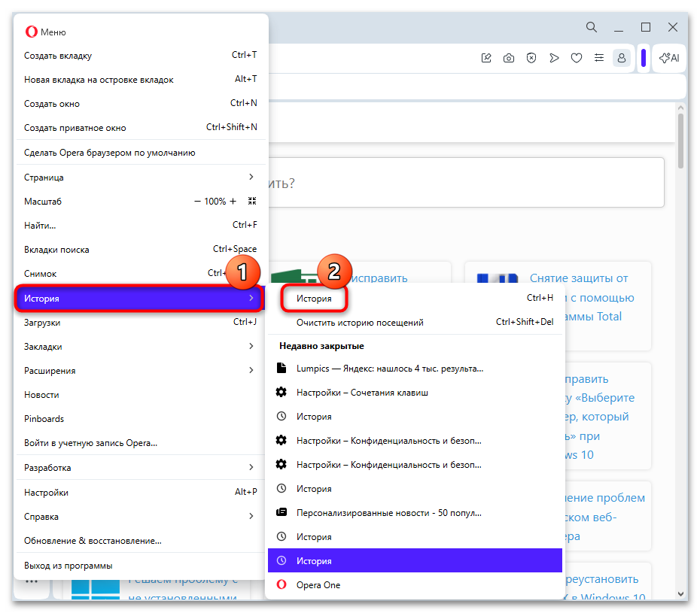Screen dimensions: 700x613
Task: Open История with Ctrl+H in submenu
Action: (x=415, y=299)
